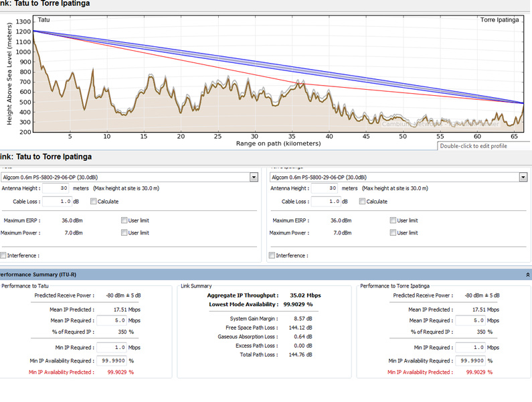Click Mean IP Required field under Performance to Tatu

point(112,321)
